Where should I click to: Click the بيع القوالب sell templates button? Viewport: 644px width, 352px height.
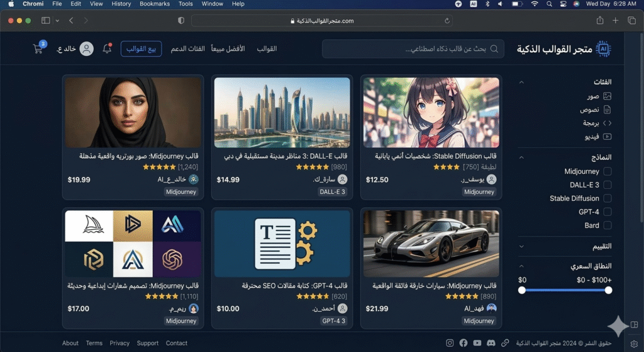[x=141, y=49]
